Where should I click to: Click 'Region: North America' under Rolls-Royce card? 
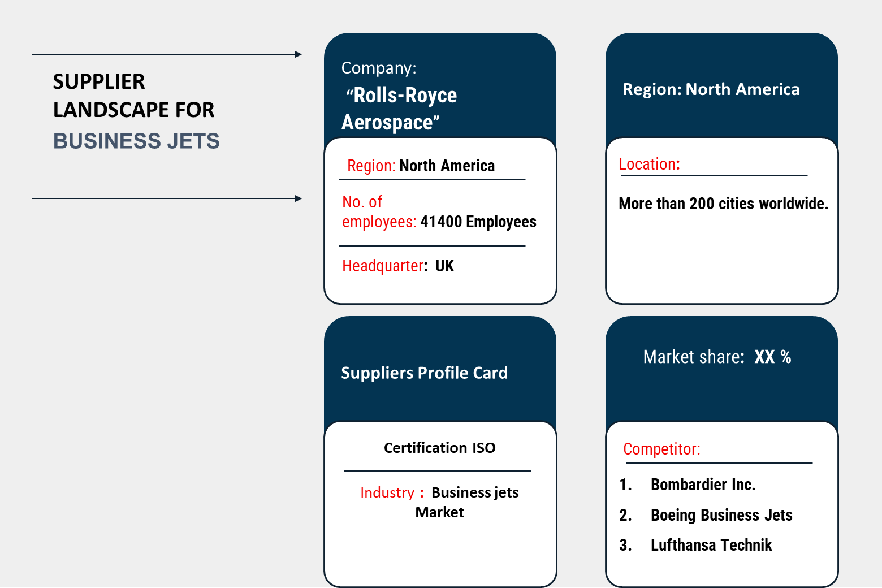pos(421,166)
